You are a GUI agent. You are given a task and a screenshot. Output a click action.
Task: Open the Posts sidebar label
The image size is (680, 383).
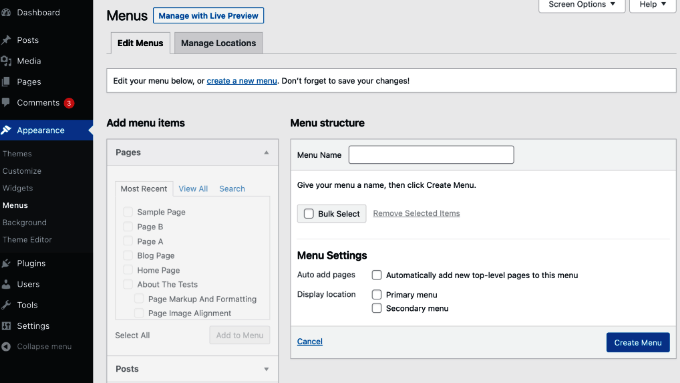point(28,40)
